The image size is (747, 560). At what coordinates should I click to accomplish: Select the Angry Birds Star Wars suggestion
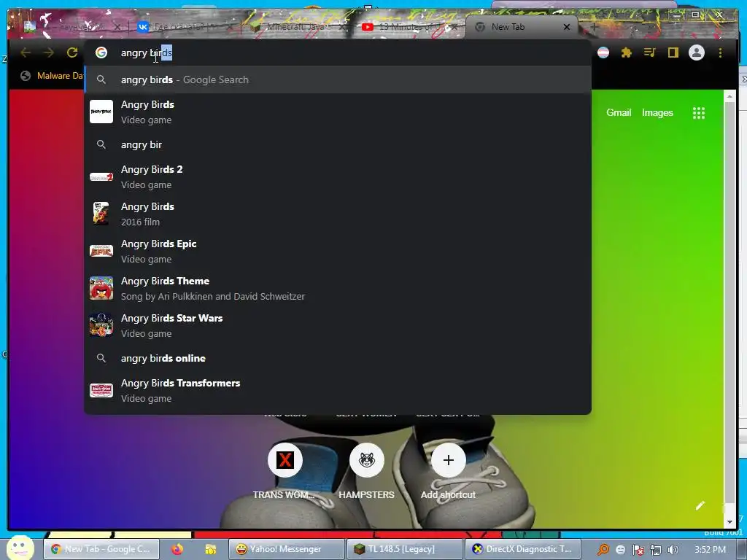pos(338,325)
